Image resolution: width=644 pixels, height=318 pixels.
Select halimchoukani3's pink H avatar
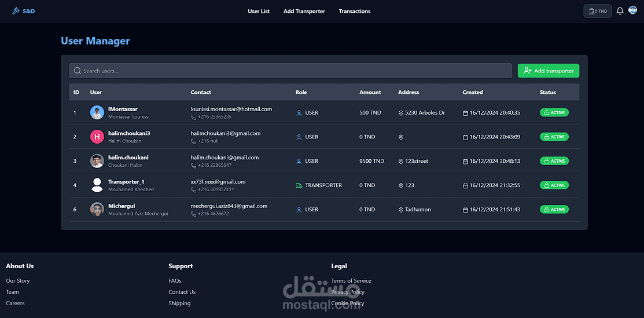(x=97, y=137)
